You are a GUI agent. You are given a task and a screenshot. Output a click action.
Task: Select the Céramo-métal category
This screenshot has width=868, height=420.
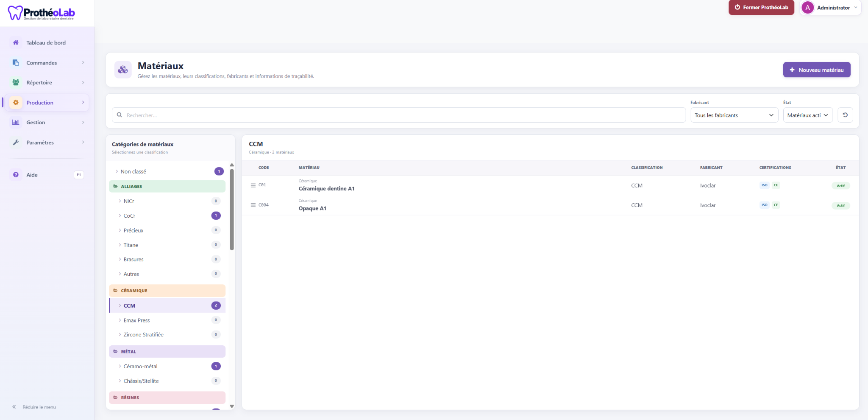167,366
